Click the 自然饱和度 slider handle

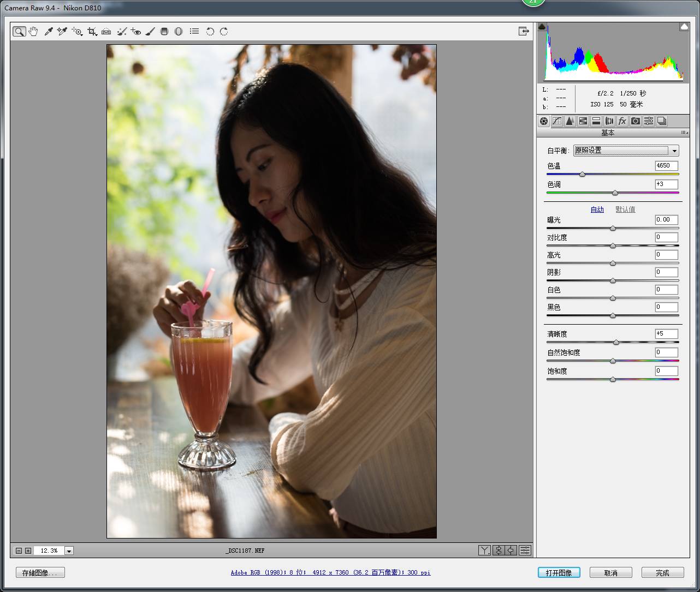[x=613, y=361]
